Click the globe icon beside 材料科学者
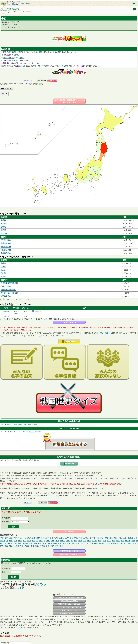 click(33, 311)
